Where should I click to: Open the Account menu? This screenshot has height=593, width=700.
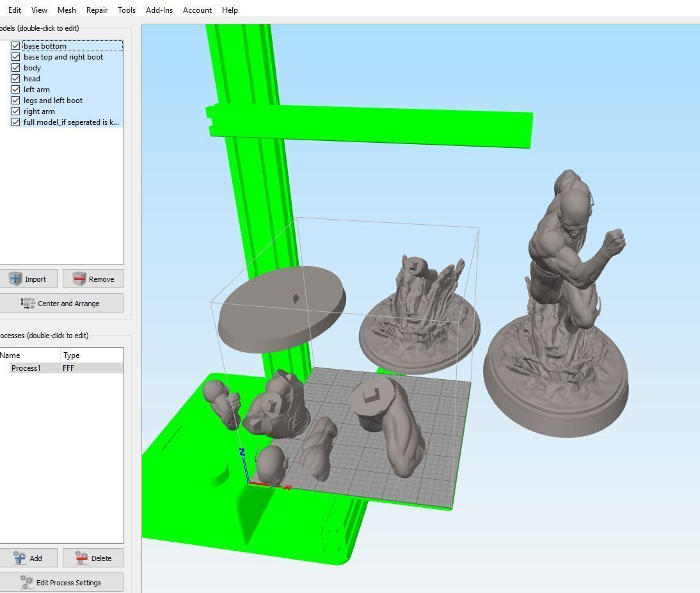pyautogui.click(x=197, y=10)
